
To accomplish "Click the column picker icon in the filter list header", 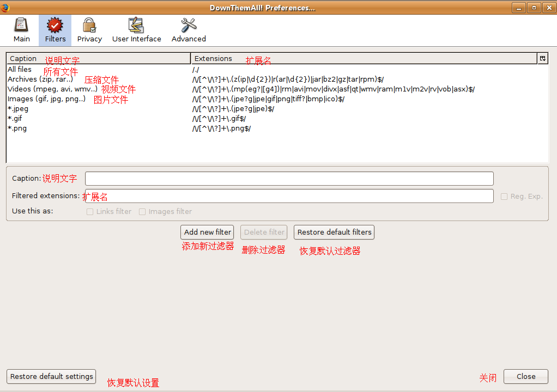I will click(x=543, y=59).
